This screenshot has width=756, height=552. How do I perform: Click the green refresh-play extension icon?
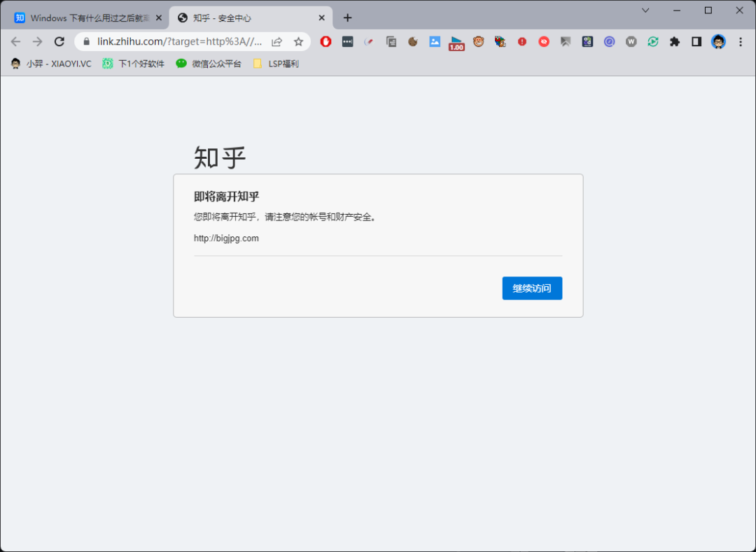pos(653,42)
